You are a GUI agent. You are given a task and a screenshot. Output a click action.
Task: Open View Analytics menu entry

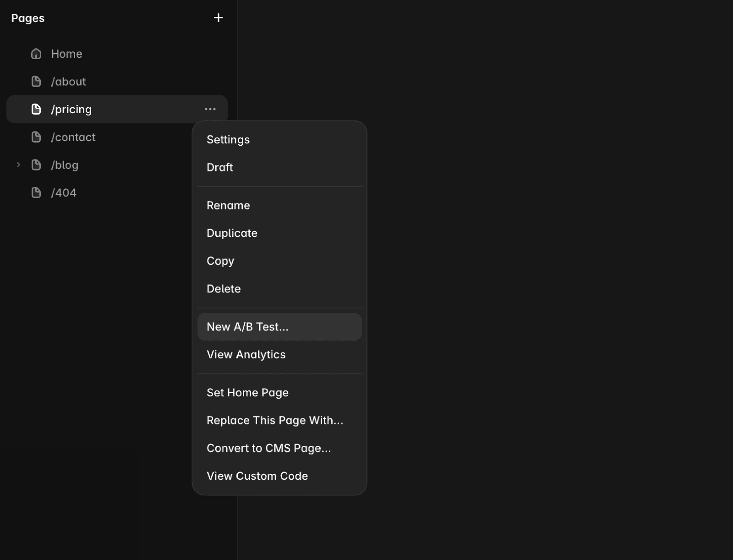[x=279, y=354]
